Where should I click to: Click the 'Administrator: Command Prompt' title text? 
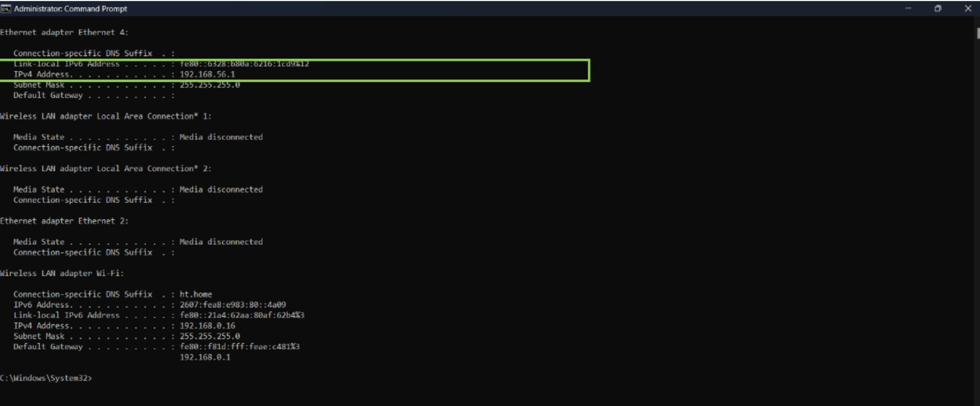pos(70,9)
